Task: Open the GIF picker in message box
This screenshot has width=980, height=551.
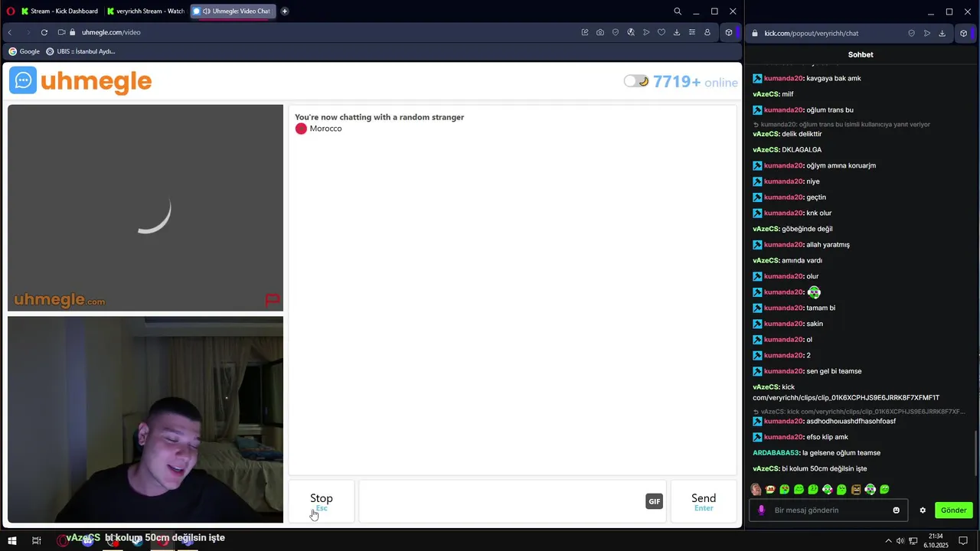Action: [654, 501]
